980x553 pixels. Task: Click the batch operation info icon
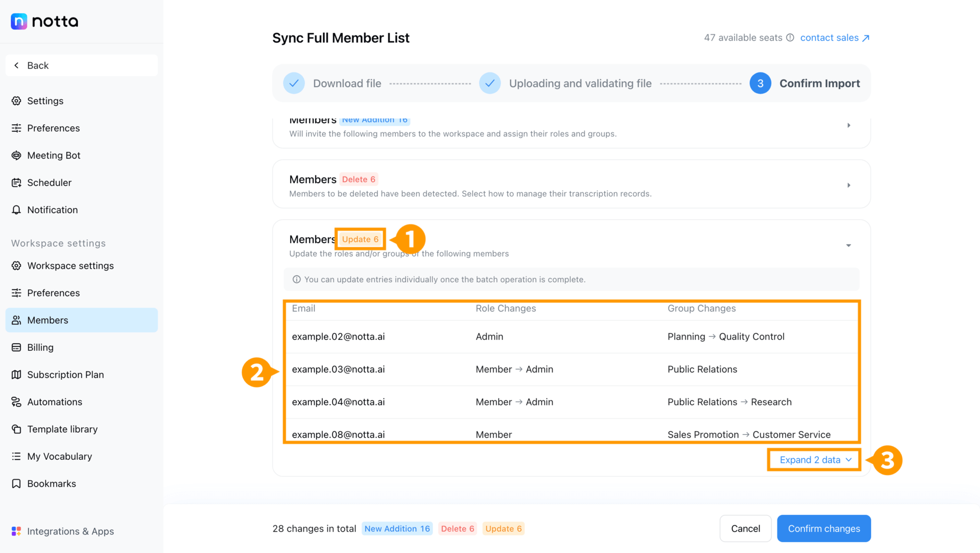tap(297, 279)
